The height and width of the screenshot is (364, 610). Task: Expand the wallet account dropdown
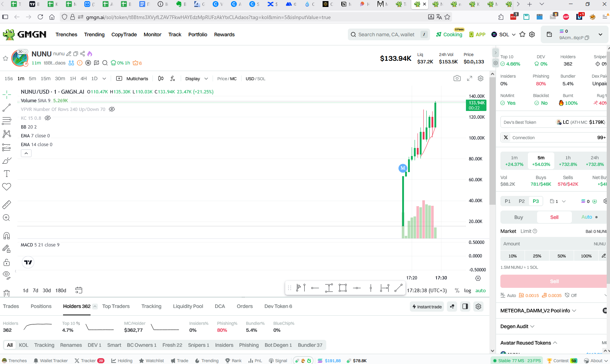[x=600, y=34]
